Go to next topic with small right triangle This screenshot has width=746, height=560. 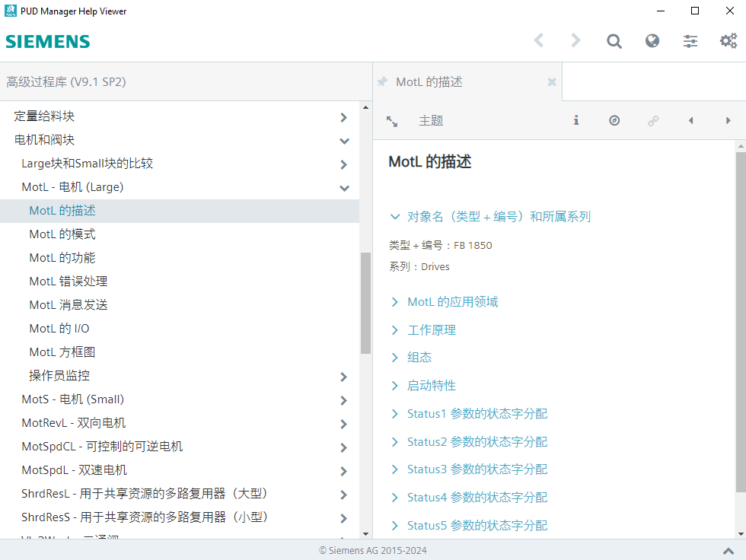[x=728, y=121]
